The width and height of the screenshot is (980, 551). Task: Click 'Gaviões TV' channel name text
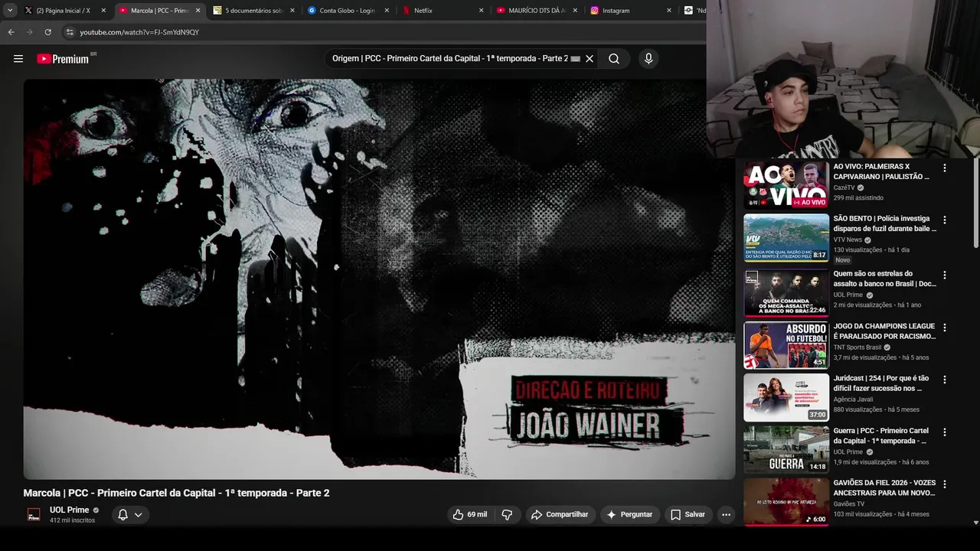[849, 504]
